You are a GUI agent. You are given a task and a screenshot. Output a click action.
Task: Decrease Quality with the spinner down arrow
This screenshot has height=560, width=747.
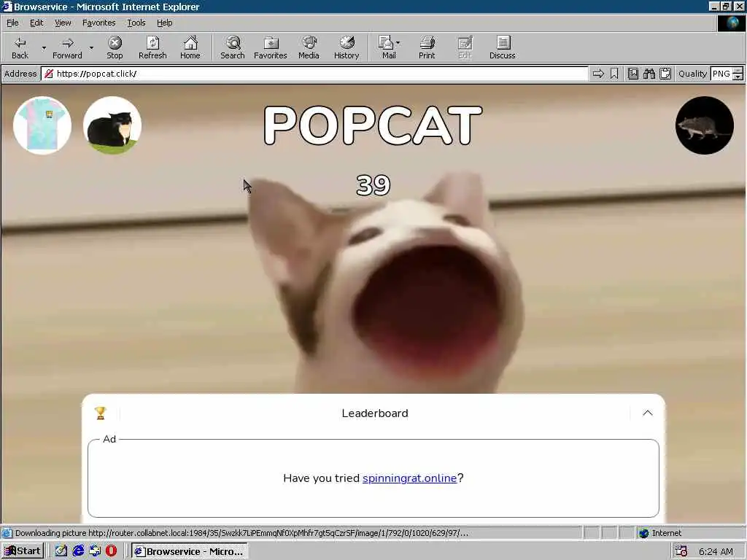738,77
